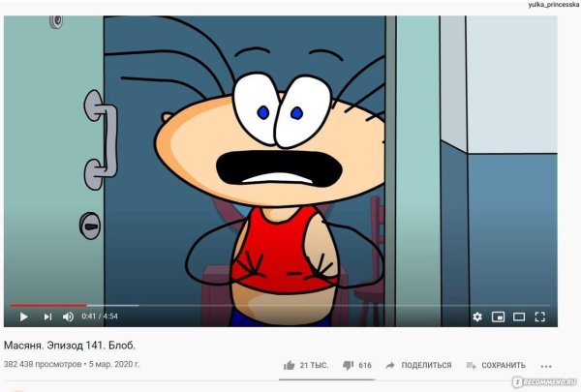This screenshot has height=392, width=581.
Task: Like the video with thumbs up
Action: coord(289,365)
